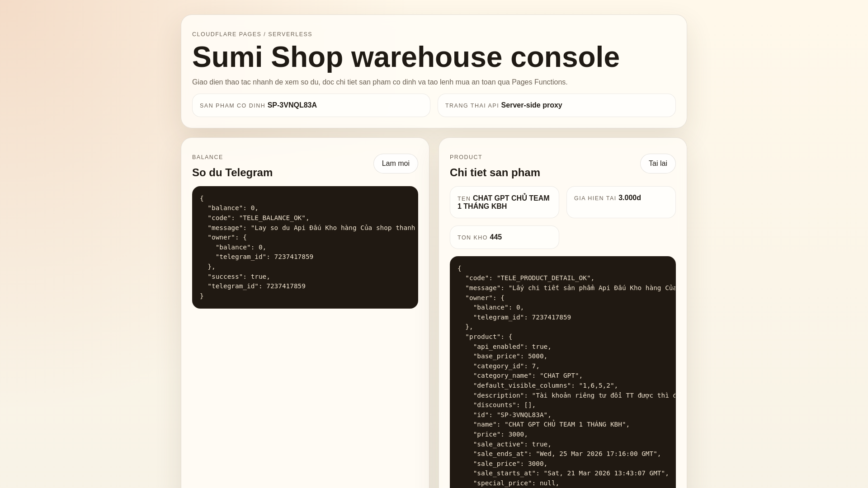Click the "special_price": null line
This screenshot has width=868, height=488.
[x=516, y=483]
